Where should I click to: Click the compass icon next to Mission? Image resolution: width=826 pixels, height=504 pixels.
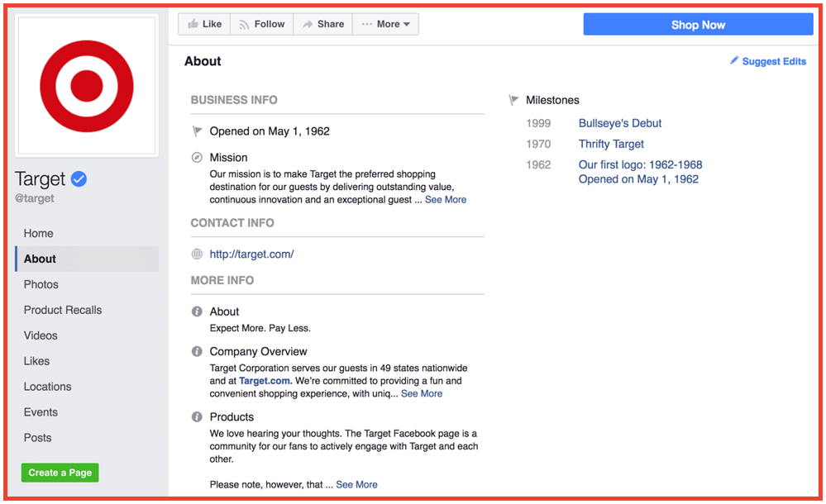coord(197,158)
